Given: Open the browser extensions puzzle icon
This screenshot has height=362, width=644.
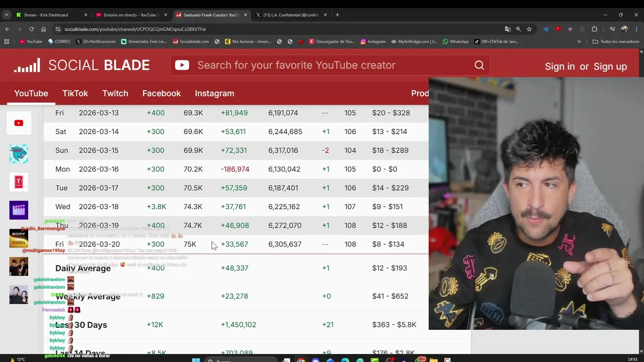Looking at the screenshot, I should click(x=594, y=29).
